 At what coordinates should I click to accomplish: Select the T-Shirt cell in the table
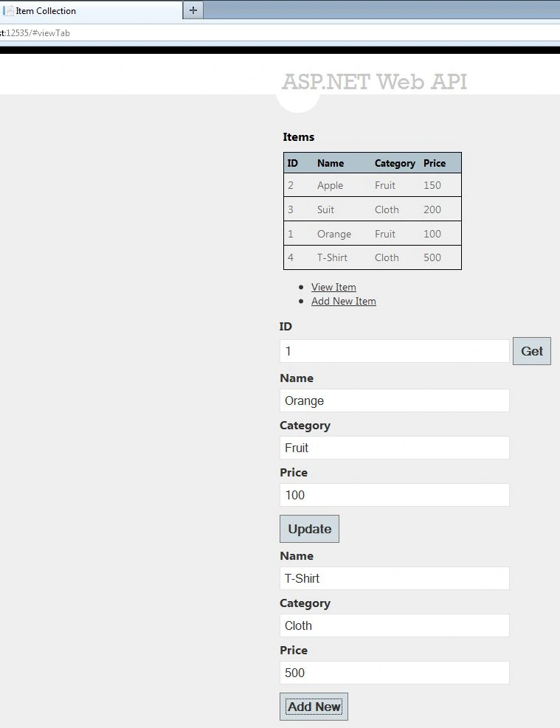coord(332,257)
